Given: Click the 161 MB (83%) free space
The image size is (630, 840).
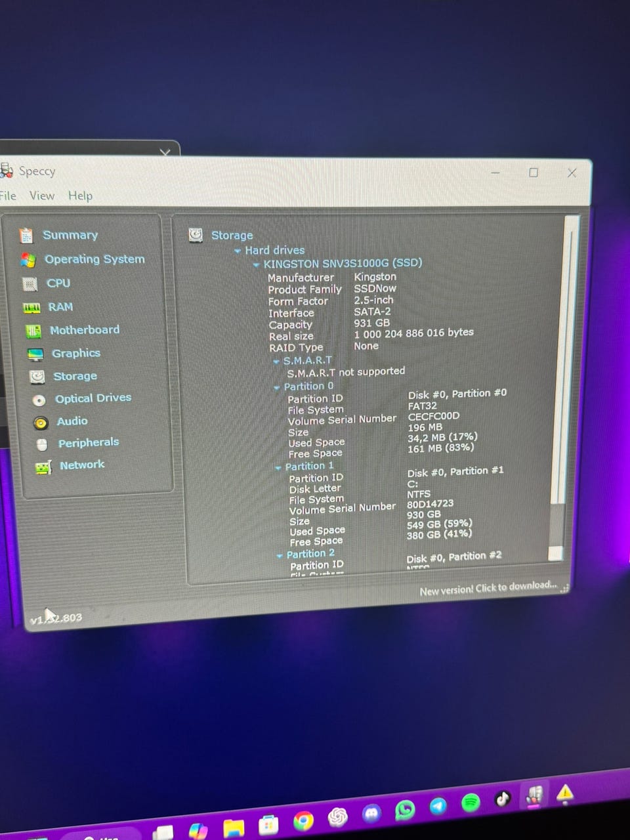Looking at the screenshot, I should coord(440,448).
